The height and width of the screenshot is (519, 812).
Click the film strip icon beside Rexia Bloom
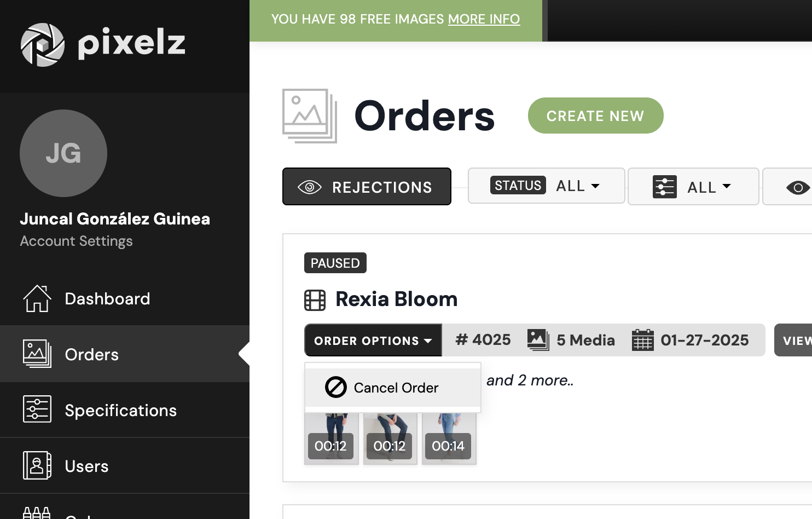pyautogui.click(x=315, y=300)
